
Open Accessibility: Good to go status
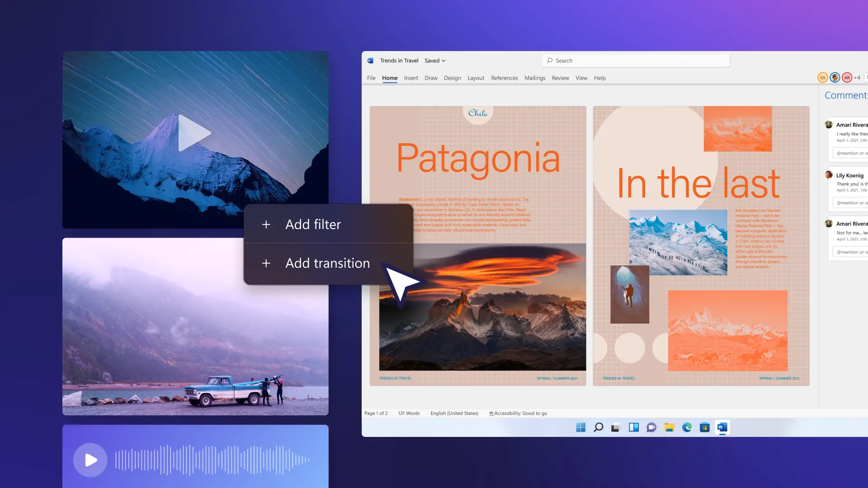518,413
